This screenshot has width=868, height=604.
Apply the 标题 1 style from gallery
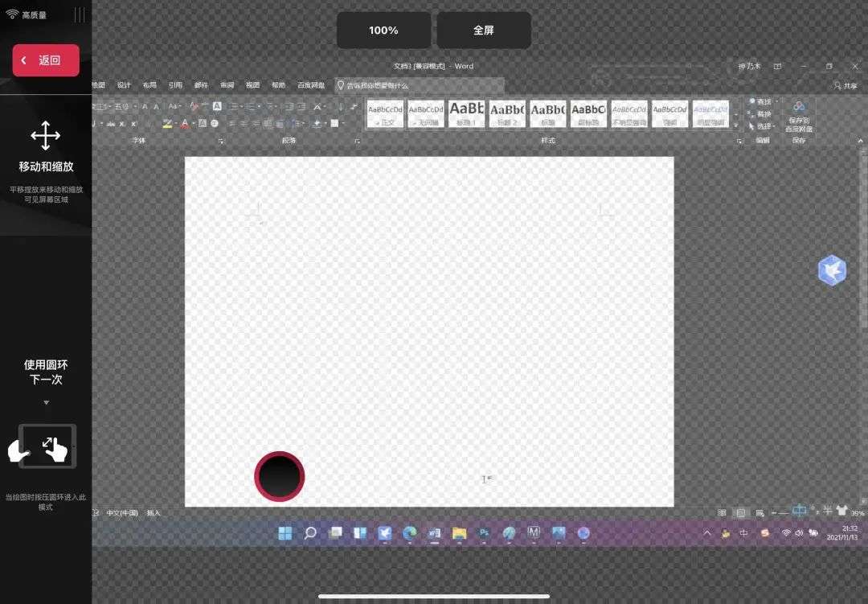pos(466,113)
